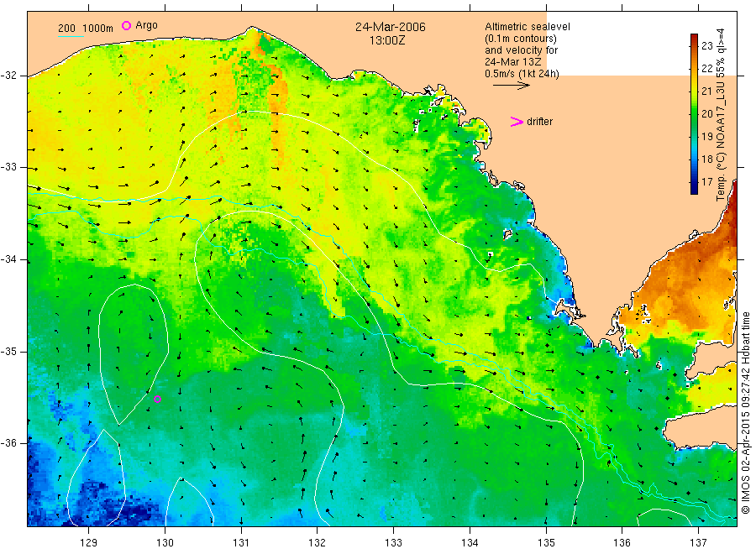
Task: Click the Argo float marker near 130E 35.5S
Action: 157,399
